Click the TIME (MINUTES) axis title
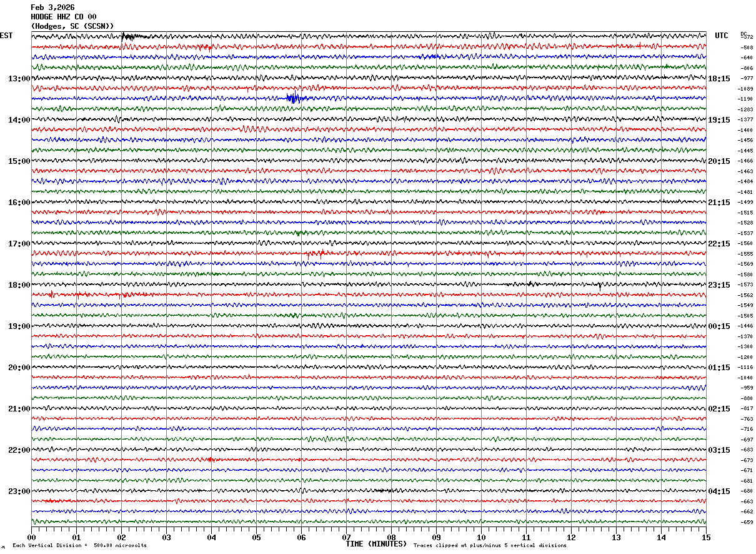Screen dimensions: 756x554 coord(376,544)
